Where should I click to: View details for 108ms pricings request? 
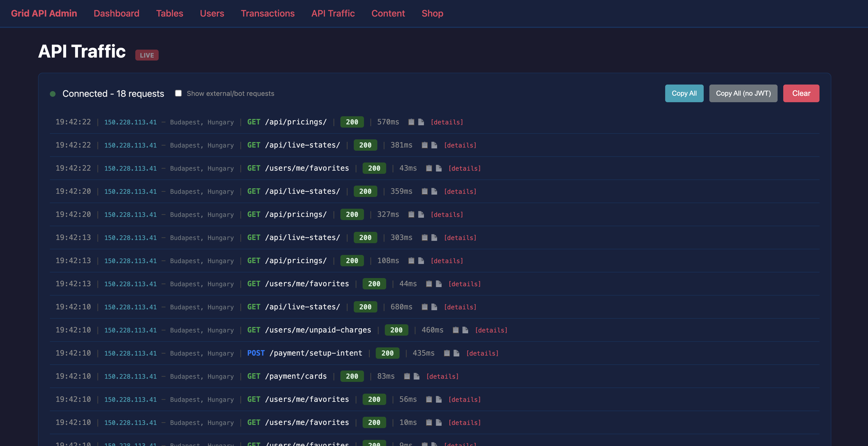coord(447,261)
